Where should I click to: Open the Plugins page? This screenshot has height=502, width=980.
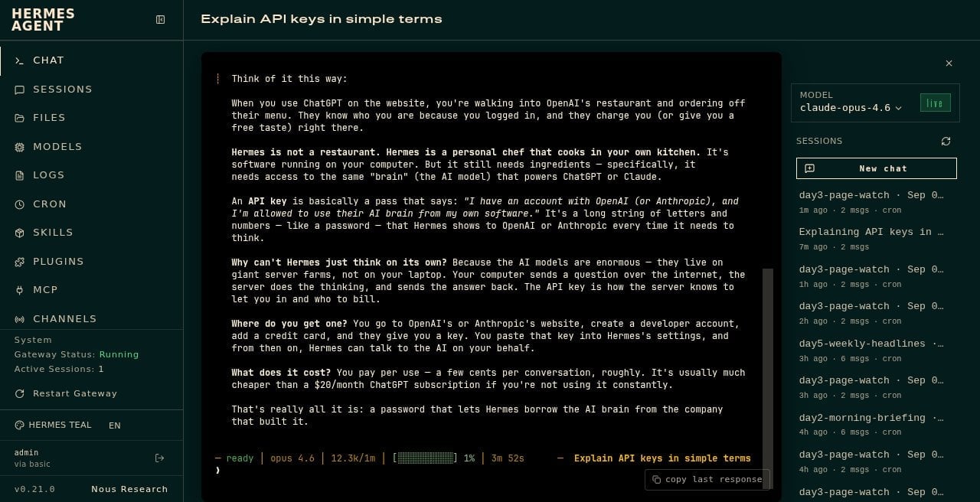point(91,262)
